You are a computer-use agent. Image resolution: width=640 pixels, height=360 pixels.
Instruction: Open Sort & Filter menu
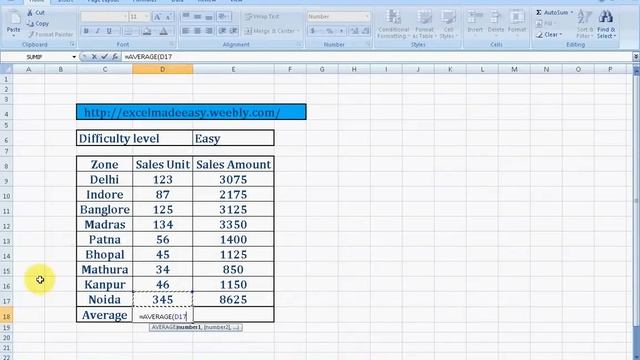tap(584, 24)
